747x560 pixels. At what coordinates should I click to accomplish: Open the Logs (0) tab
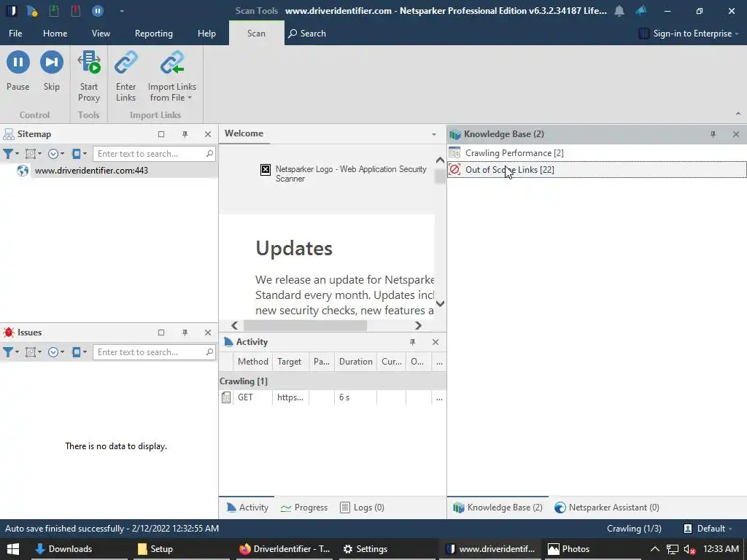(x=362, y=507)
